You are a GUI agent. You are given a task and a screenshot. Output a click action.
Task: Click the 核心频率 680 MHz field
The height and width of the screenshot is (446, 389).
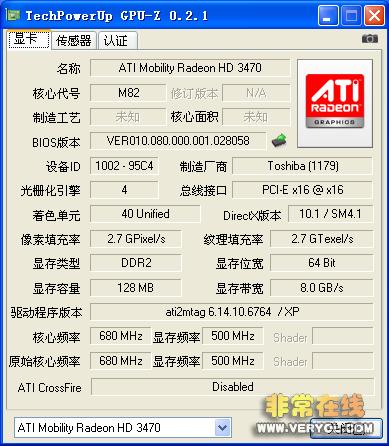point(120,336)
